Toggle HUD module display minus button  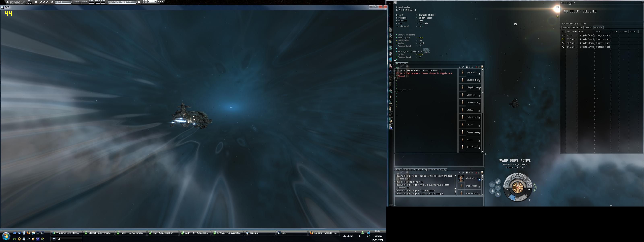click(x=536, y=187)
